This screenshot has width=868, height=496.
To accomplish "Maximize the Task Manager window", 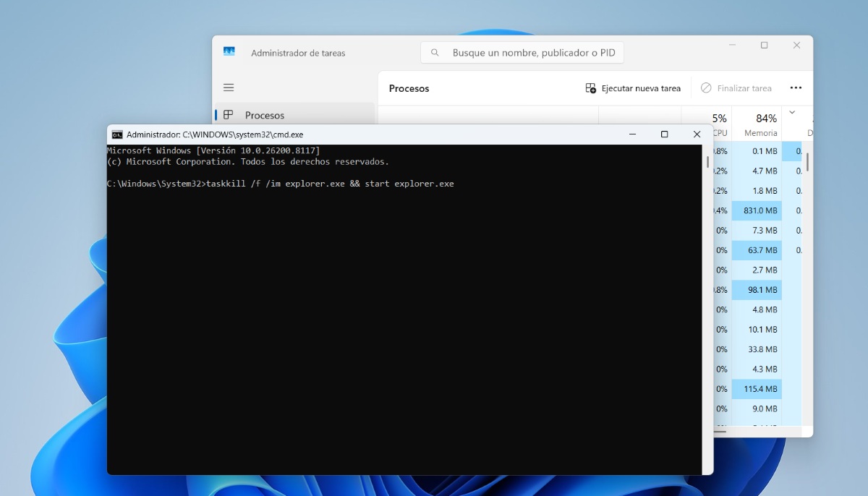I will click(764, 46).
